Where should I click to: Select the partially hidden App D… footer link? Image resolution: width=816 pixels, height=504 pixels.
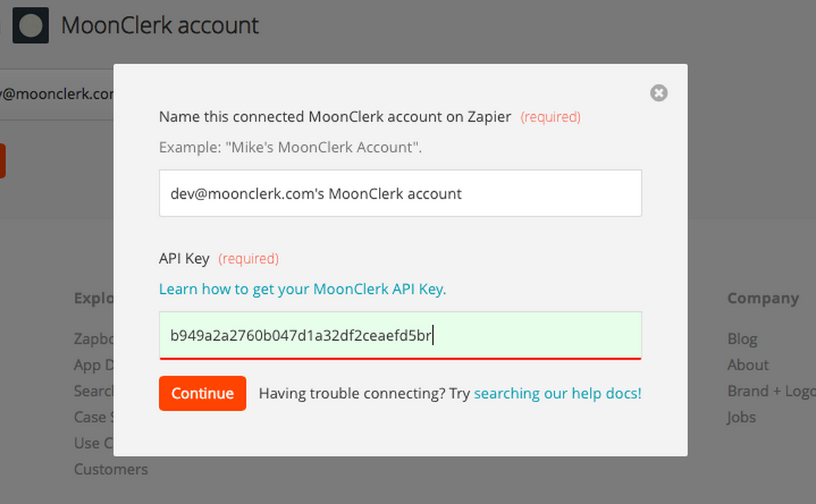point(94,365)
